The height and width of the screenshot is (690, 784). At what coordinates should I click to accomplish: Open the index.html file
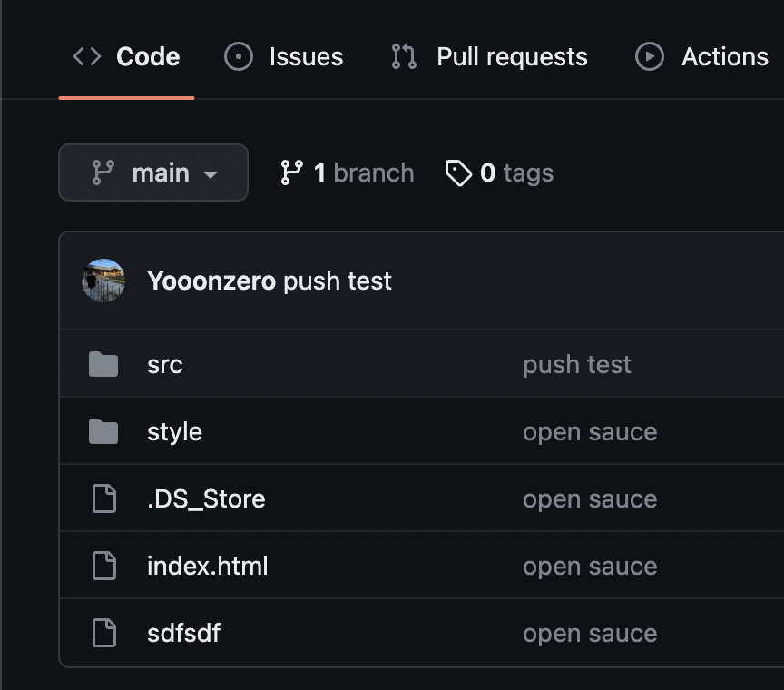pos(207,567)
